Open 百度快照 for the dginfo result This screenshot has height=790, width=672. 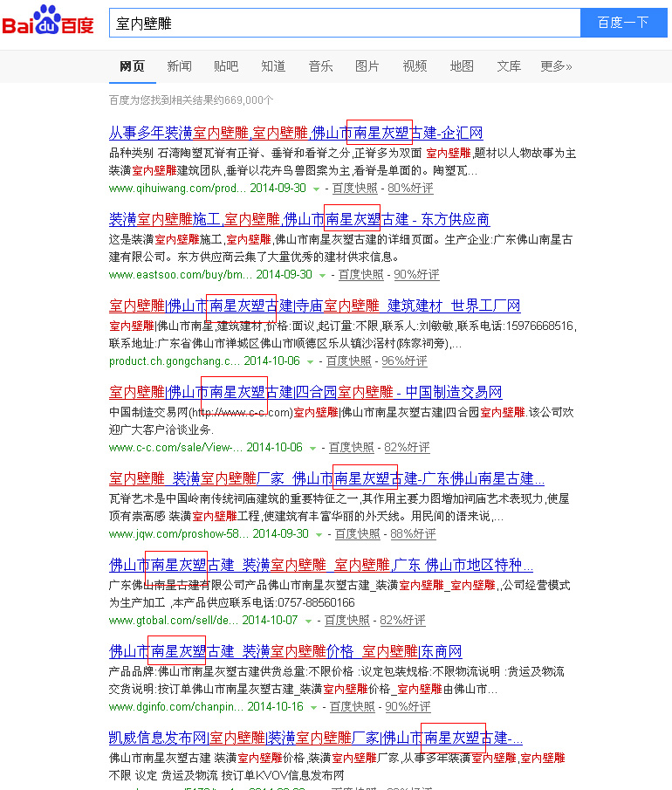pyautogui.click(x=352, y=707)
